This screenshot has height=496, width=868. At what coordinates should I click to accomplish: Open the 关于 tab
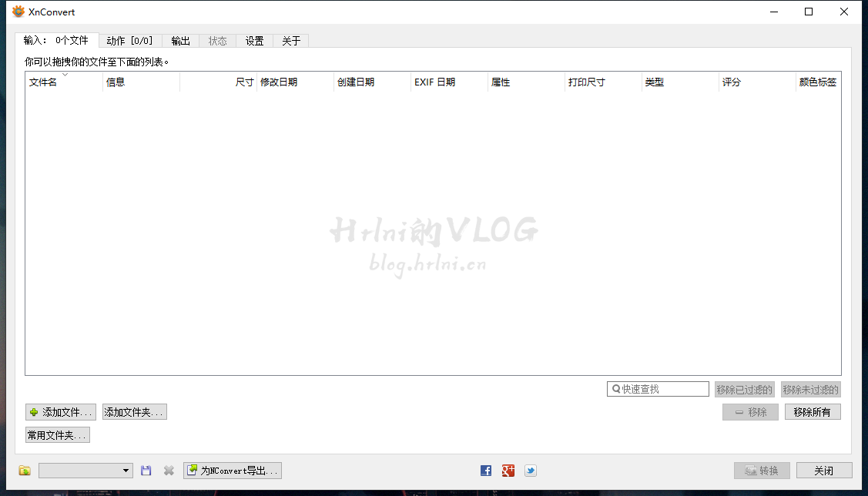(291, 41)
